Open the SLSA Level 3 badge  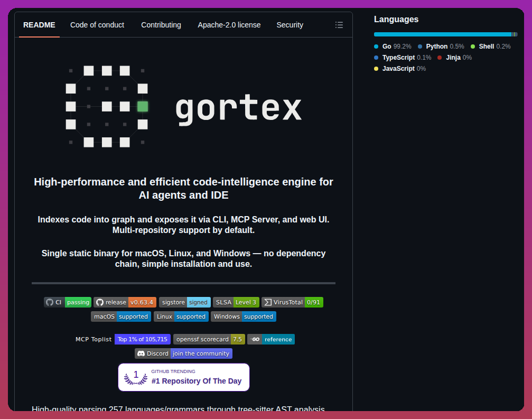click(x=236, y=302)
